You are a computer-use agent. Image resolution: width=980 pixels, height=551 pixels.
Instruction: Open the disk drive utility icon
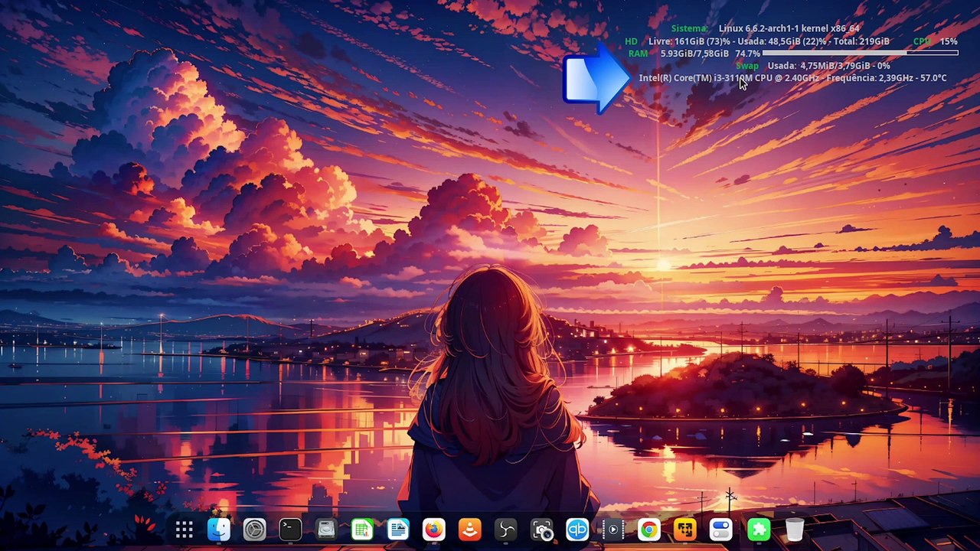point(326,530)
